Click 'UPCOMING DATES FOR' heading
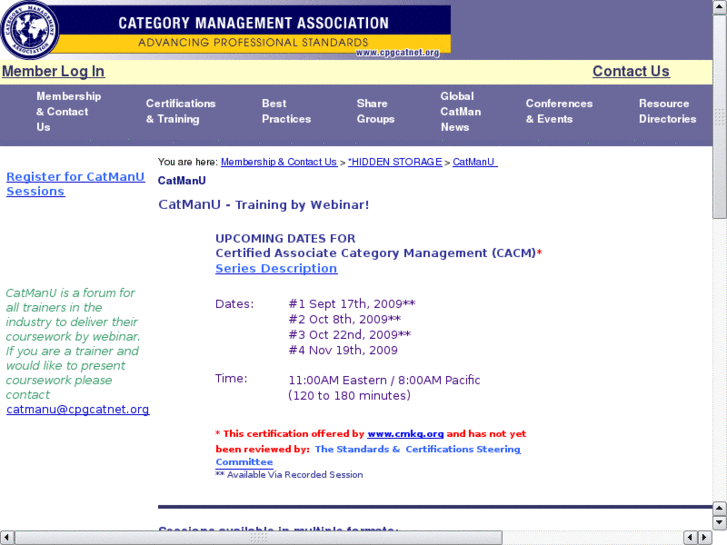727x545 pixels. click(x=285, y=238)
